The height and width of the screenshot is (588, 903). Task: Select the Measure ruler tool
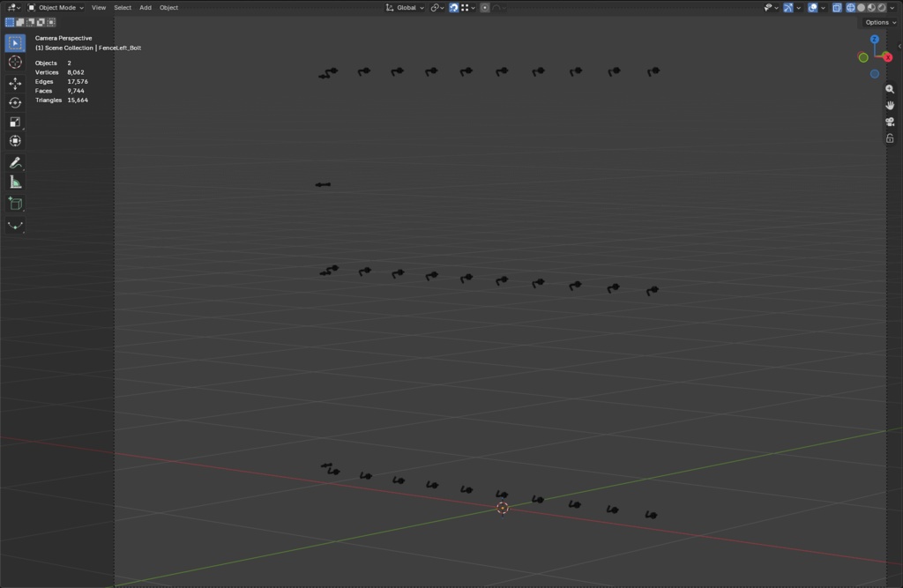pos(15,182)
